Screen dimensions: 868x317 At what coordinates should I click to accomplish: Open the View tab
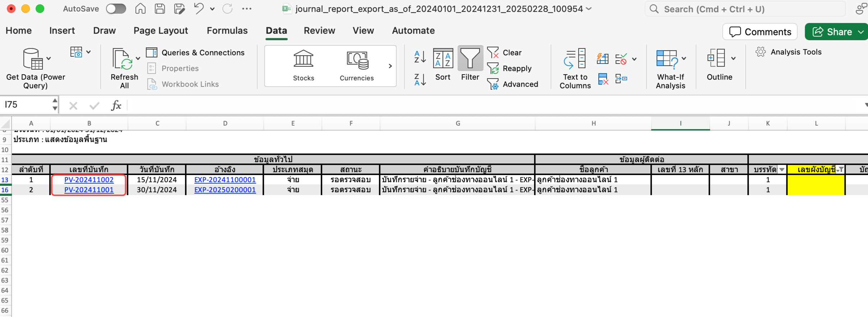tap(363, 31)
